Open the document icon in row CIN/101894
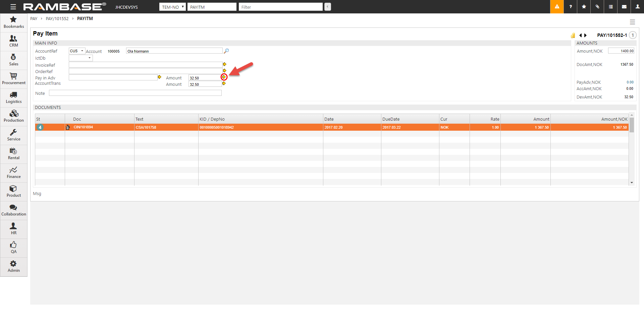The height and width of the screenshot is (314, 644). click(68, 127)
